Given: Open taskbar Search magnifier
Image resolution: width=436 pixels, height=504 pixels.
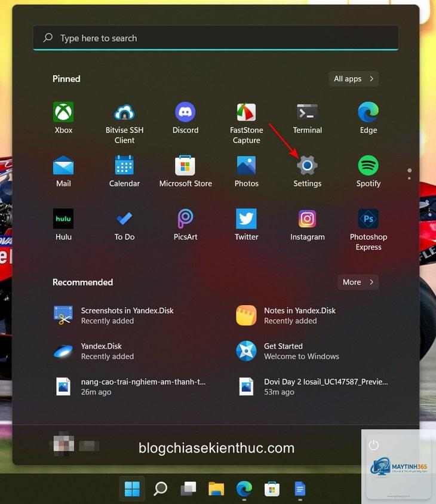Looking at the screenshot, I should click(x=160, y=489).
